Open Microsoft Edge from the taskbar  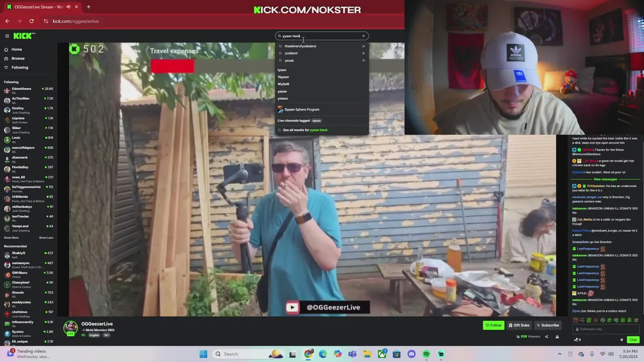(x=323, y=354)
